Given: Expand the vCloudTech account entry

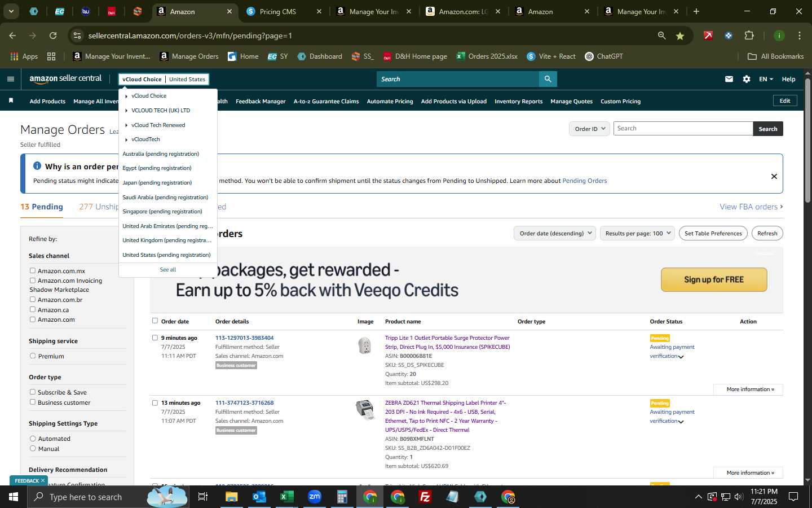Looking at the screenshot, I should tap(126, 139).
